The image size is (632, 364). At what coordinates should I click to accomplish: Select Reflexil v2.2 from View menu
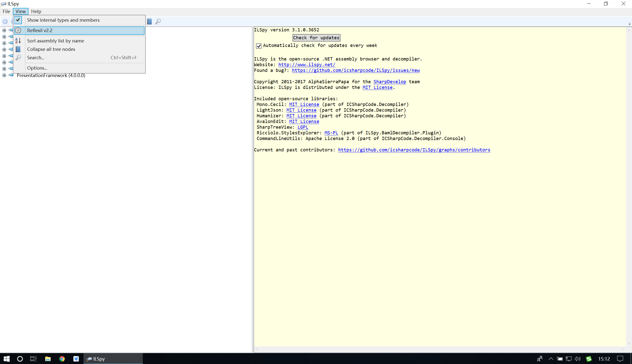[80, 31]
